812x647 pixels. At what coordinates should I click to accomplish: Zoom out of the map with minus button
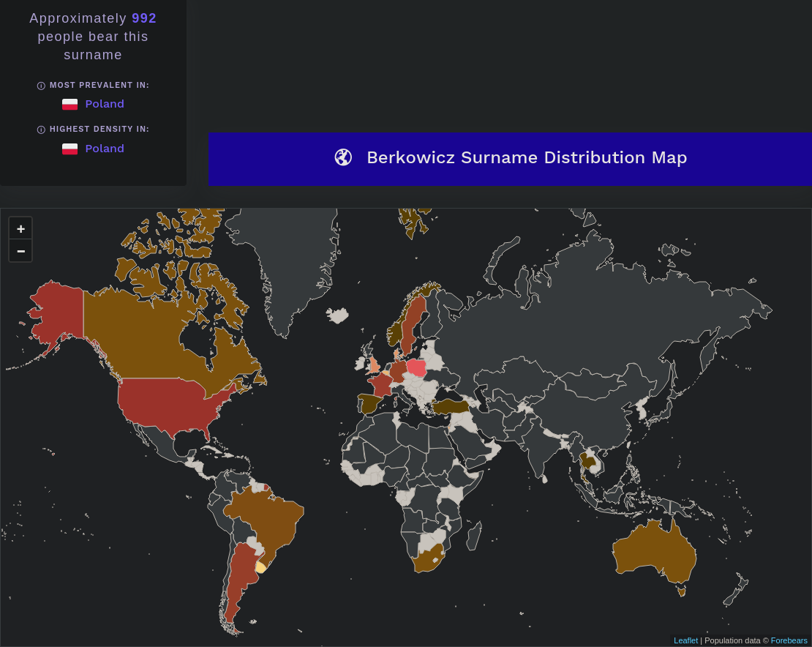tap(20, 251)
